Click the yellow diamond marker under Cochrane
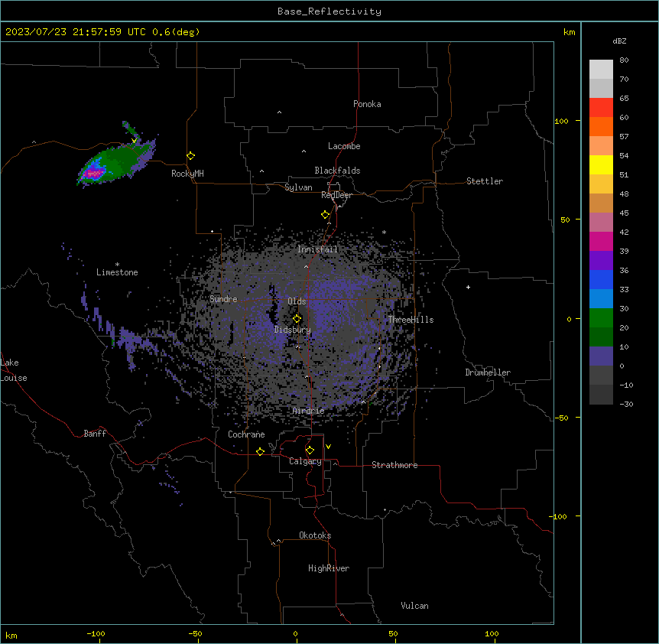 point(260,451)
